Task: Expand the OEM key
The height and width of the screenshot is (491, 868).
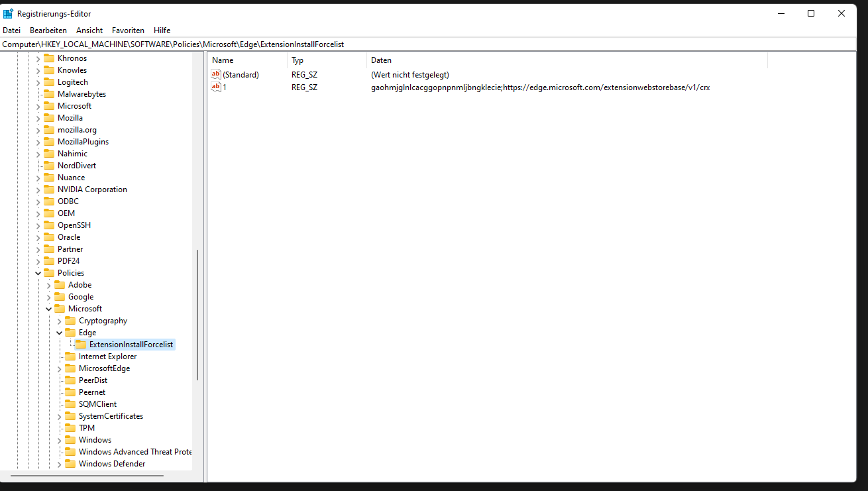Action: point(38,213)
